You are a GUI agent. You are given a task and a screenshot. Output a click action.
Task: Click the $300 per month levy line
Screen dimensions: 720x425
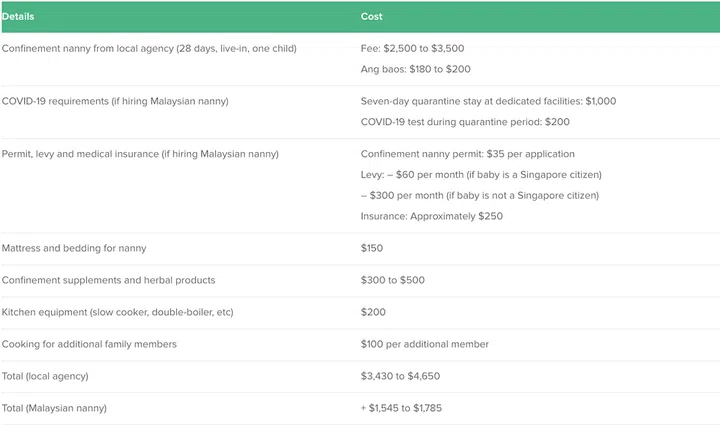[479, 195]
